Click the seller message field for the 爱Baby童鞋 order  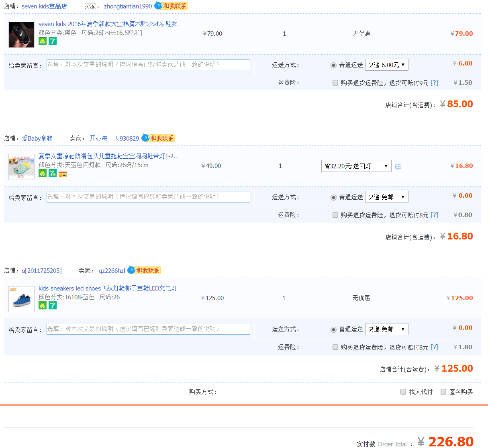pyautogui.click(x=148, y=197)
